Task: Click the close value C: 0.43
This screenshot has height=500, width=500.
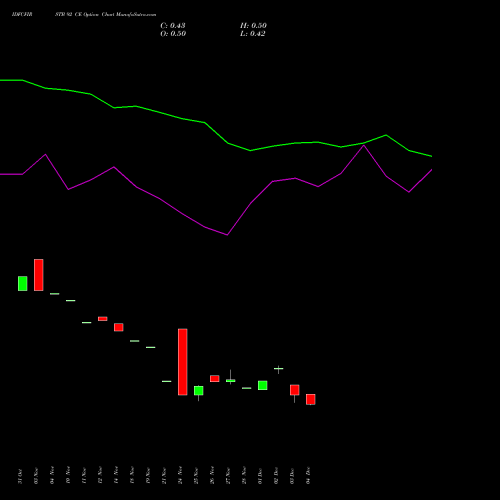Action: (x=173, y=26)
